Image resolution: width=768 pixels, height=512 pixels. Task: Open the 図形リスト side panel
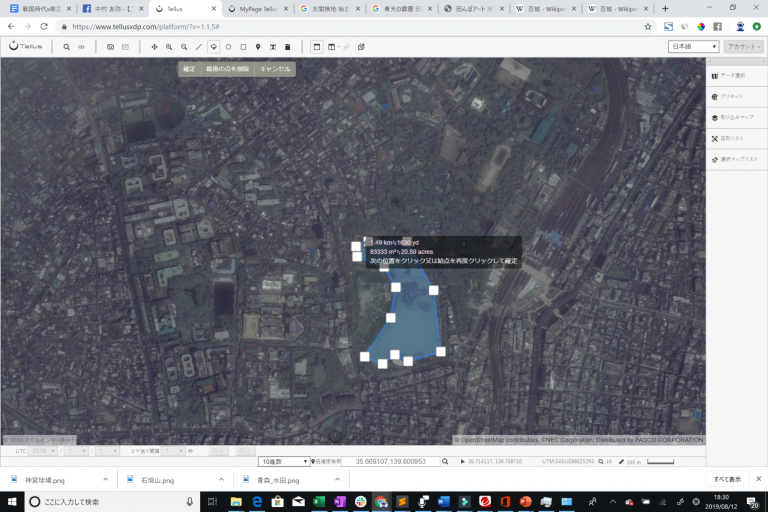tap(736, 139)
